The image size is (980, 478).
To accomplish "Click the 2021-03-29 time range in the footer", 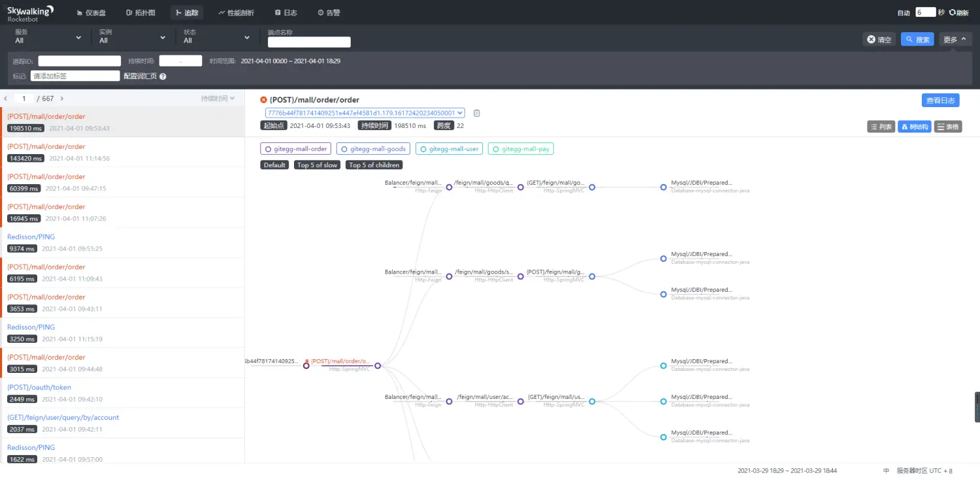I will tap(787, 471).
